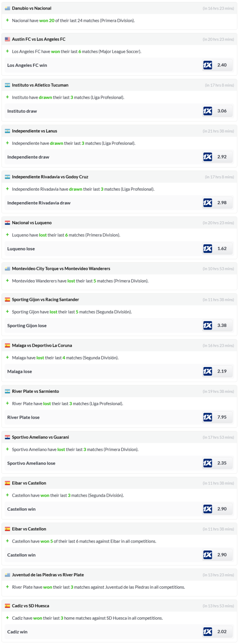Expand the plus next to Montevideo Wanderers lost stat
The image size is (239, 644).
(x=7, y=281)
